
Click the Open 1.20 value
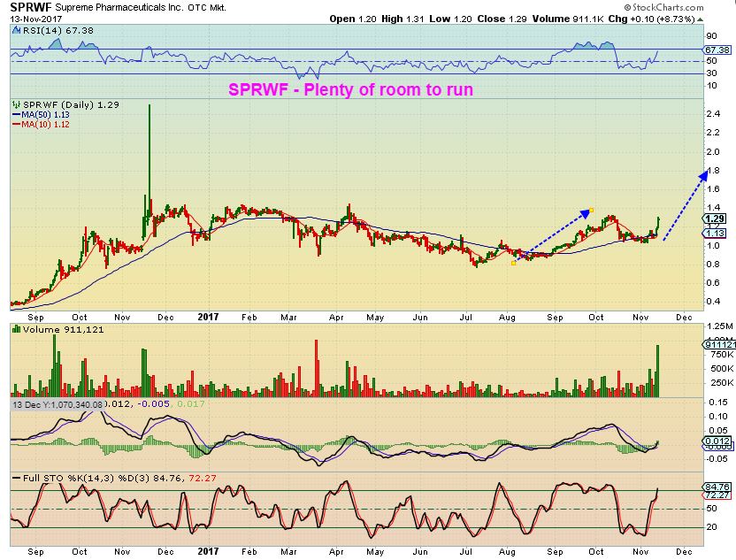coord(352,19)
